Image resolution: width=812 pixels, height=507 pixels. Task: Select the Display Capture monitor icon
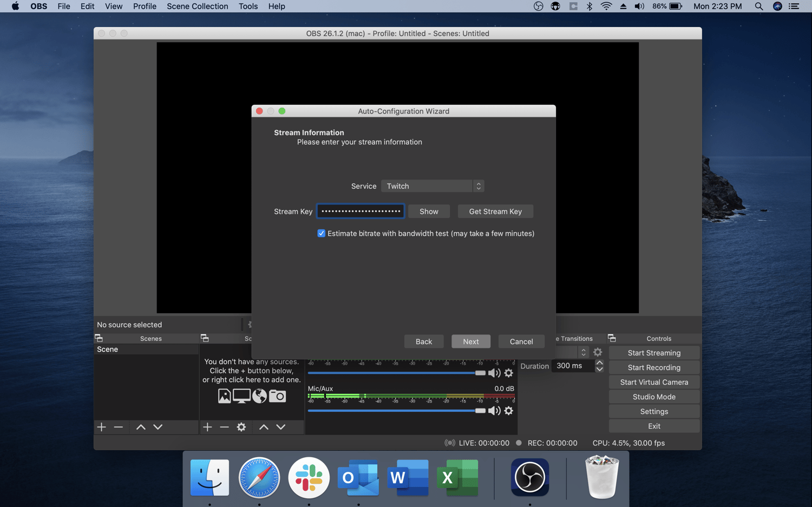(x=242, y=396)
